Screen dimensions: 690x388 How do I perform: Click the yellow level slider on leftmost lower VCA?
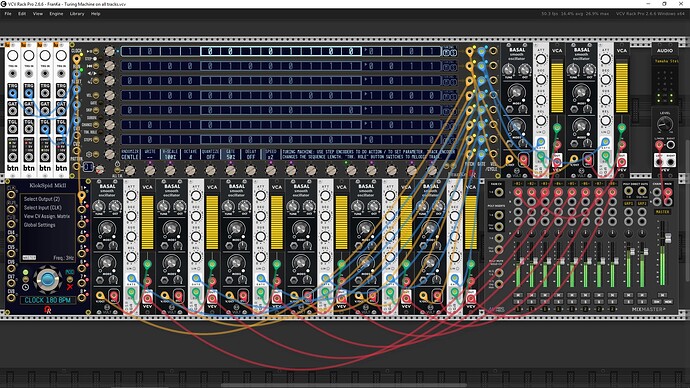point(147,222)
